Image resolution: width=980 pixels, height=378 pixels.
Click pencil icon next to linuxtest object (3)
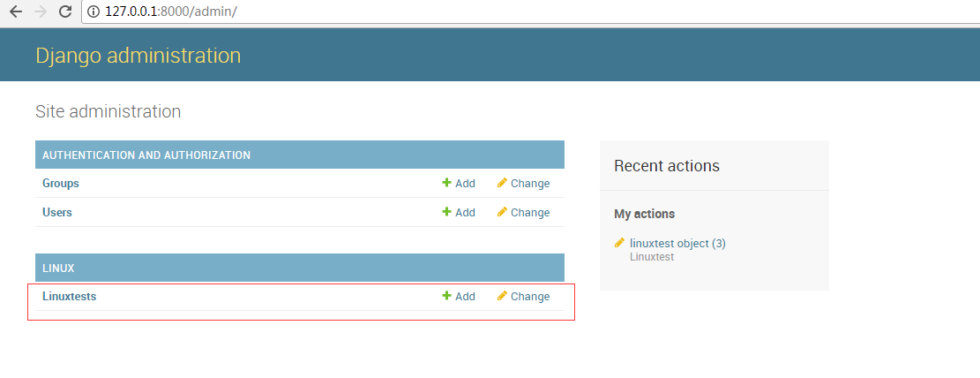(x=619, y=243)
